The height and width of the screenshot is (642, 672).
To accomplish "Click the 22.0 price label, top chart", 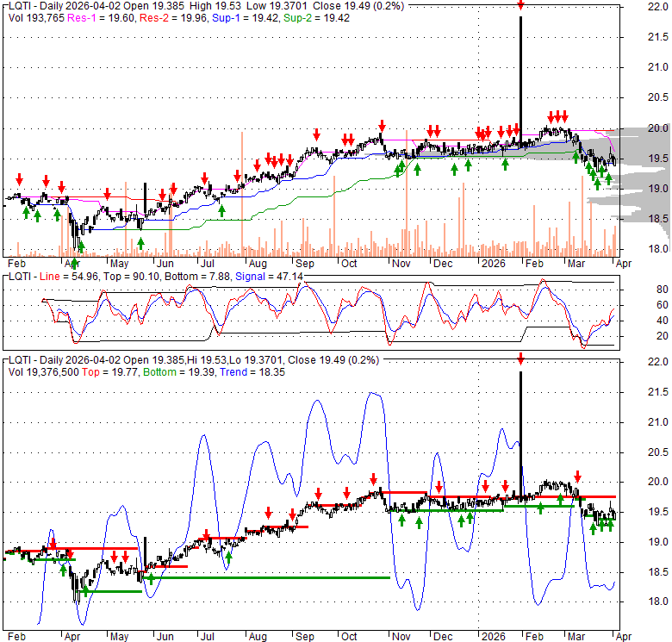I will pos(635,7).
